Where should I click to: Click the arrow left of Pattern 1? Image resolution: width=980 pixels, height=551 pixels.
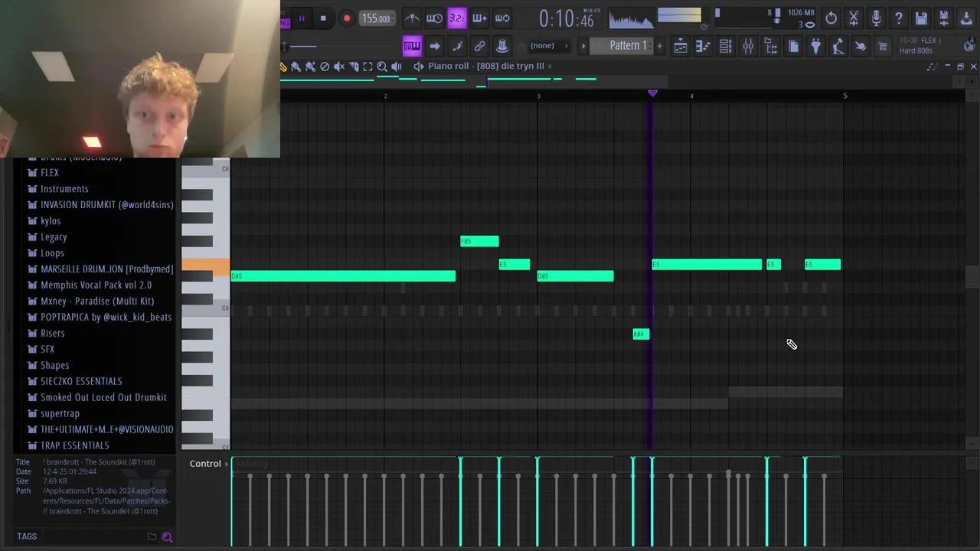583,46
